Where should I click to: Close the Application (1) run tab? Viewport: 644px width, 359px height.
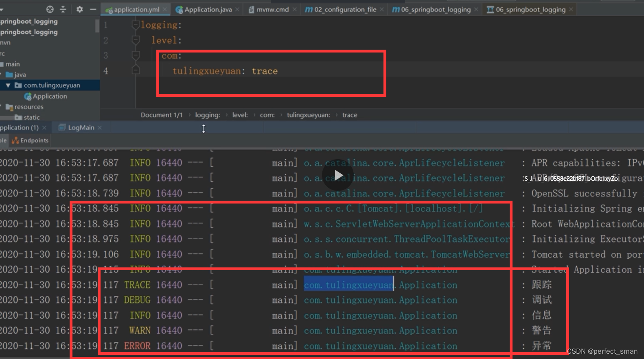[x=44, y=128]
